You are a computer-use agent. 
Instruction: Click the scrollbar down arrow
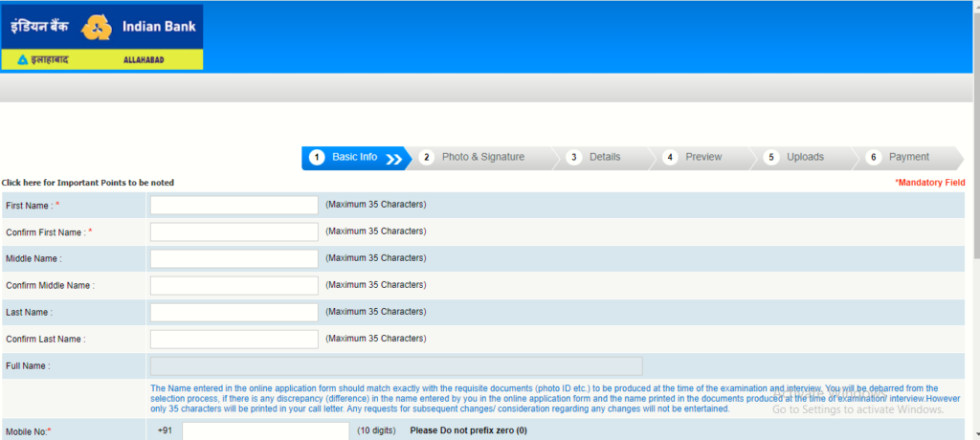click(x=976, y=435)
